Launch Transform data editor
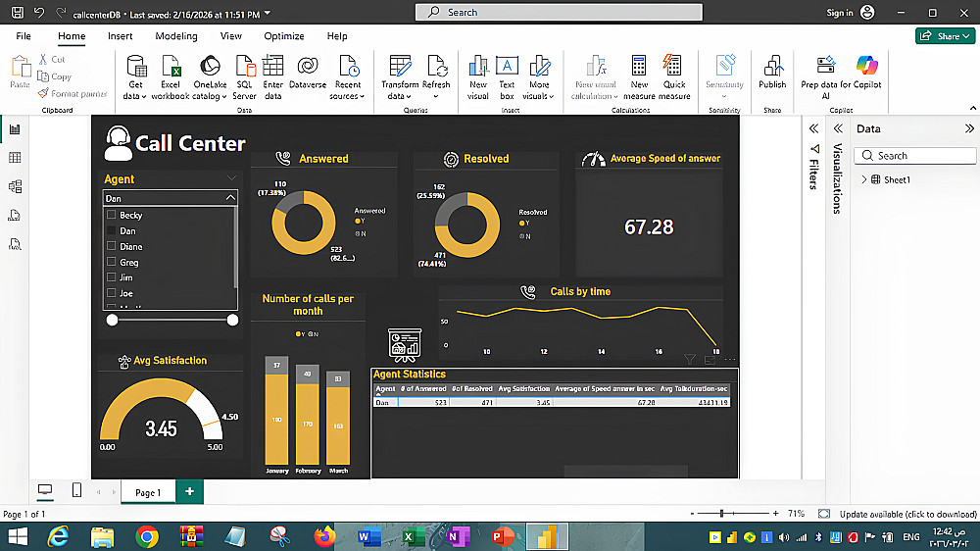The image size is (980, 551). tap(400, 77)
